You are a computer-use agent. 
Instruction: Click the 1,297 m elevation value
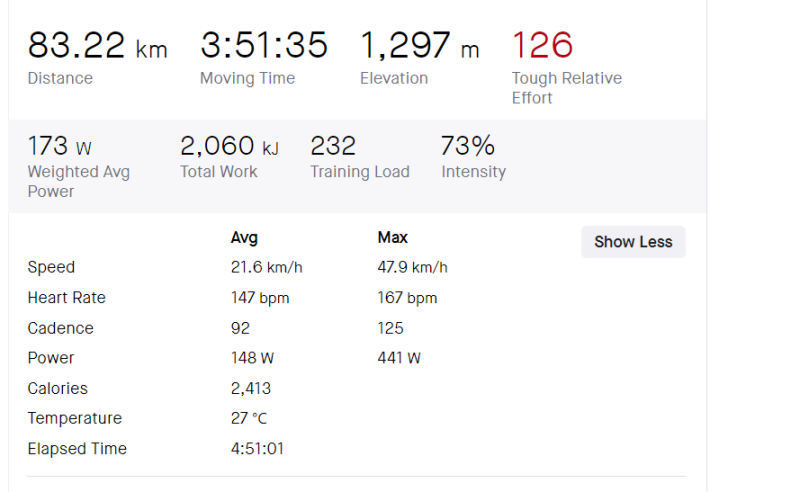pyautogui.click(x=419, y=46)
